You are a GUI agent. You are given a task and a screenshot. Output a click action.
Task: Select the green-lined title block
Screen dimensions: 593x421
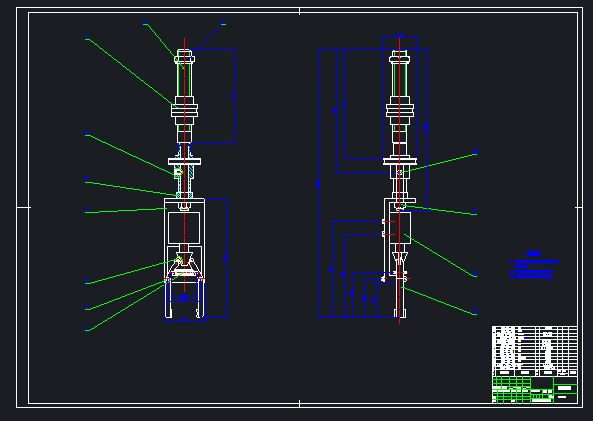point(535,390)
